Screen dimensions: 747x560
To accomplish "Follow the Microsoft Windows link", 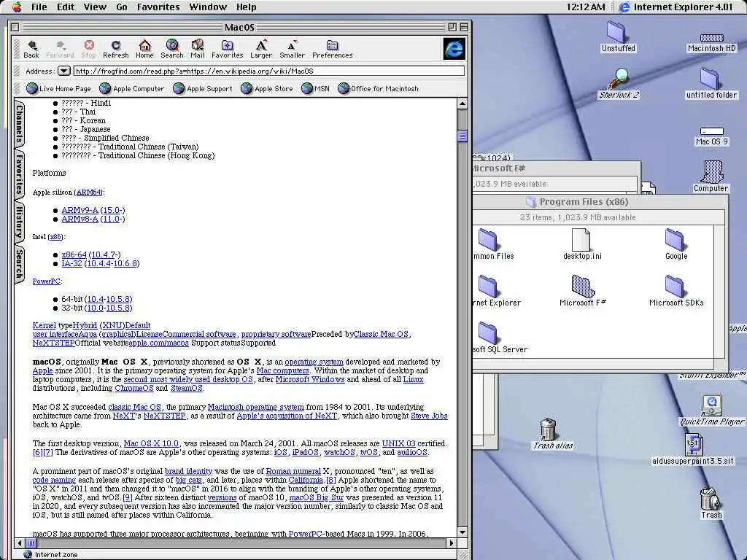I will point(310,379).
